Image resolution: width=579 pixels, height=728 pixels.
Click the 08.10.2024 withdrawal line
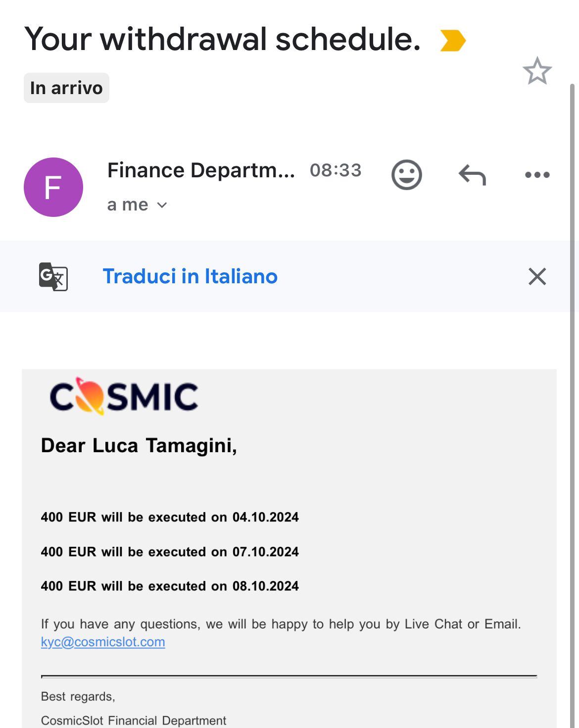(x=170, y=586)
